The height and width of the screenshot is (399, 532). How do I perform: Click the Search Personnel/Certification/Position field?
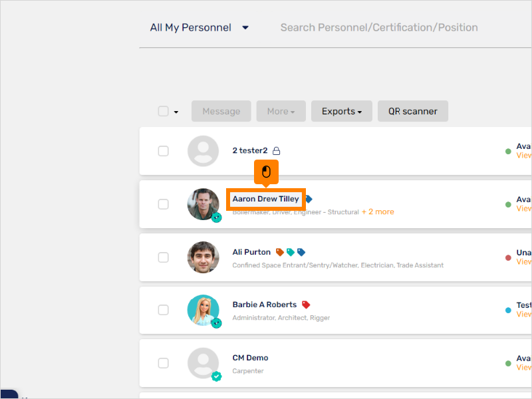pyautogui.click(x=378, y=27)
